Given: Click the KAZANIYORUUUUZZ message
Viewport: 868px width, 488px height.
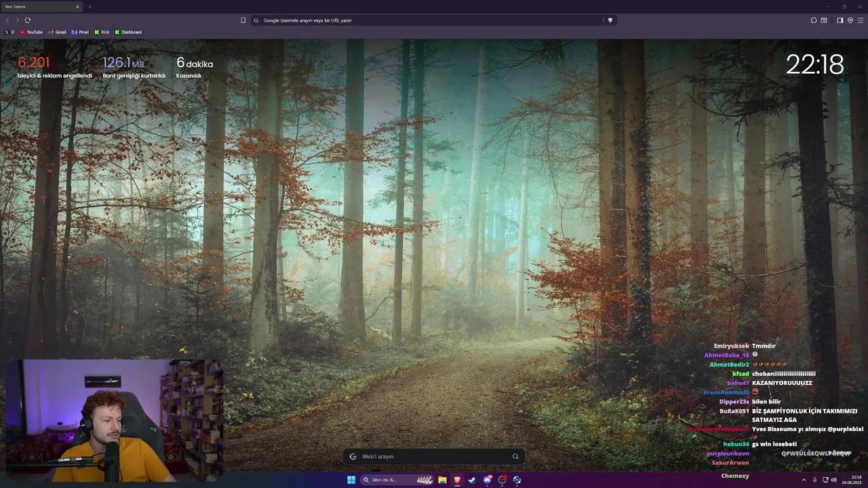Looking at the screenshot, I should [782, 383].
